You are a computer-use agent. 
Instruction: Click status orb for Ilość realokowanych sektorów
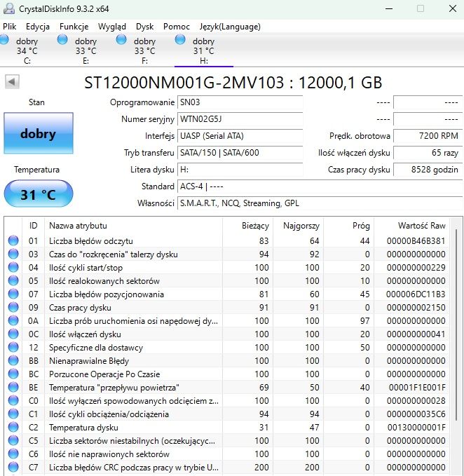pos(13,281)
